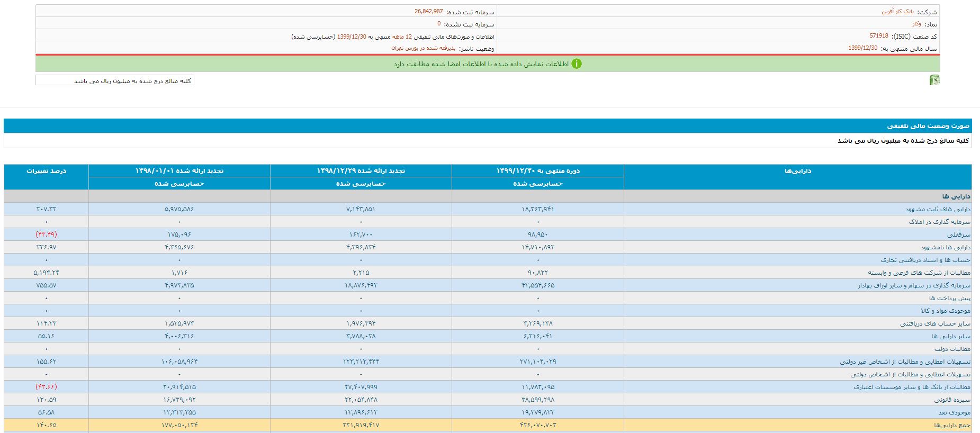The width and height of the screenshot is (980, 433).
Task: Click column header تجدید ارائه شده ۱۳۹۸/۱۲/۲۹
Action: [x=361, y=171]
